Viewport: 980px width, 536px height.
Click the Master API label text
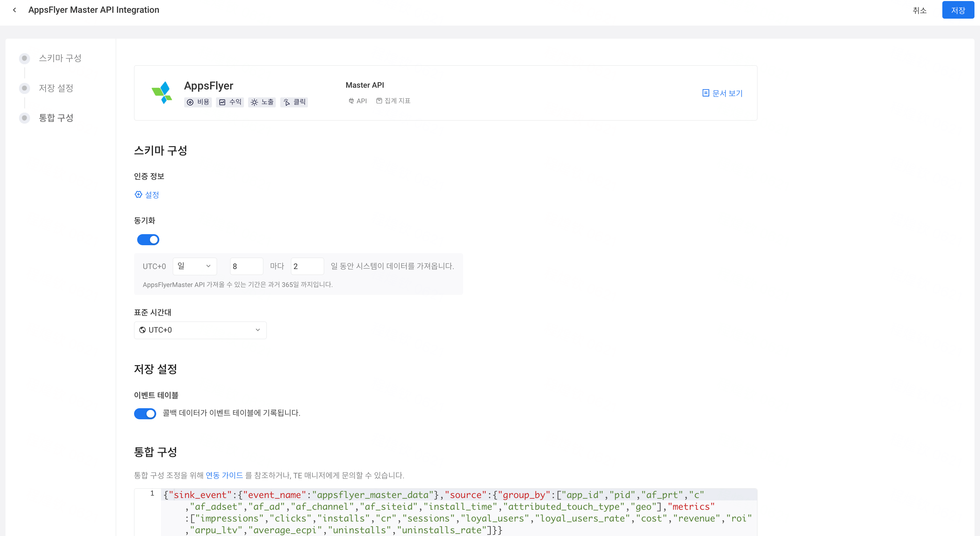(x=365, y=85)
